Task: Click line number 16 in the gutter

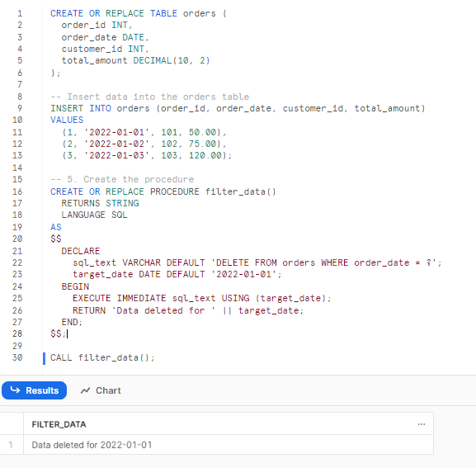Action: (x=17, y=191)
